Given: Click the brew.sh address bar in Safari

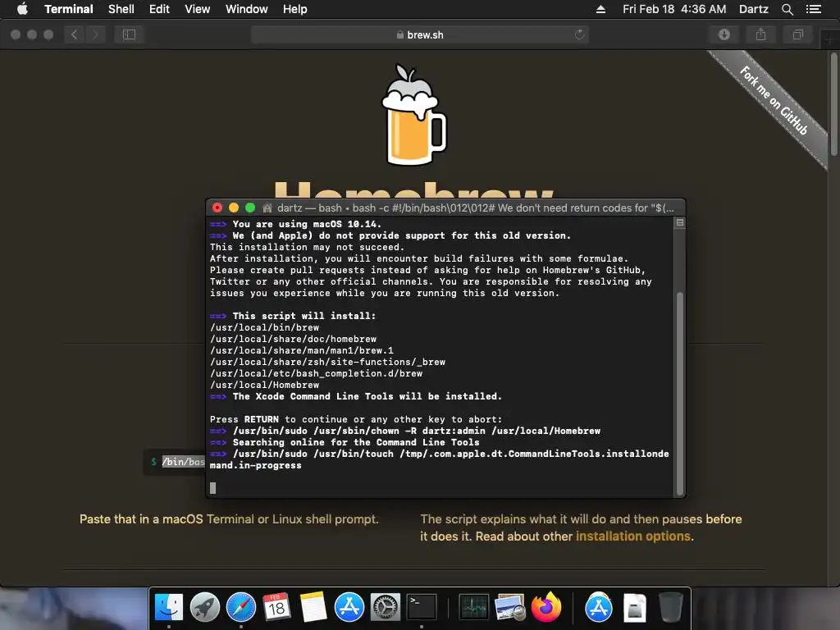Looking at the screenshot, I should point(419,34).
